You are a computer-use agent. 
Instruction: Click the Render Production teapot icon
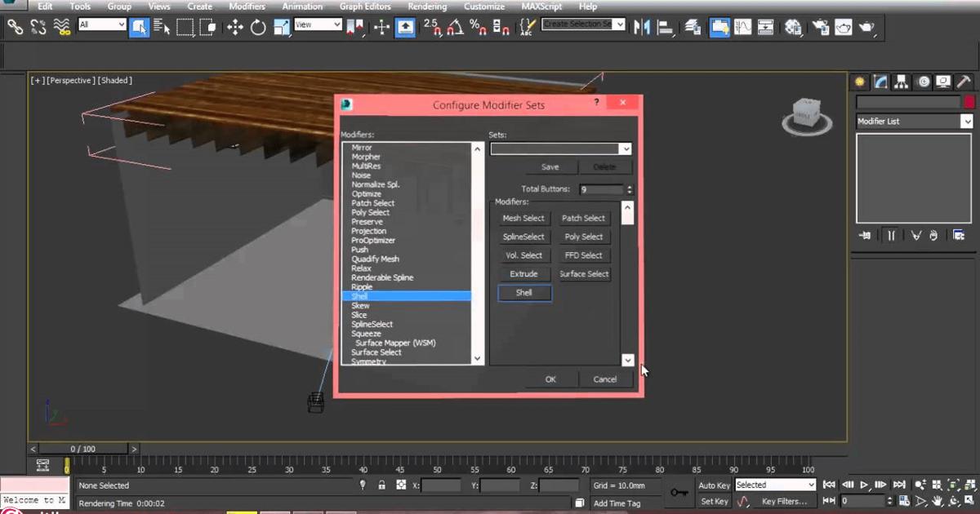[x=866, y=27]
